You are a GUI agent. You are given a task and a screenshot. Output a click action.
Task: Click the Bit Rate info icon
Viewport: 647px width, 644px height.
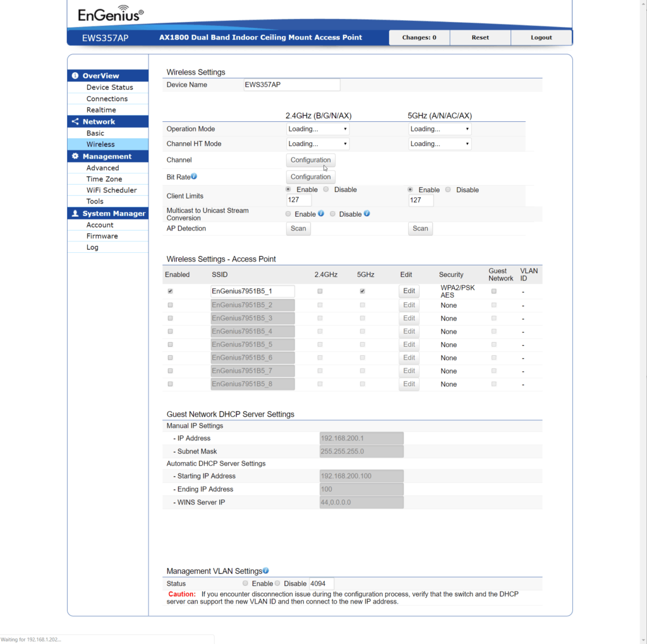[194, 176]
